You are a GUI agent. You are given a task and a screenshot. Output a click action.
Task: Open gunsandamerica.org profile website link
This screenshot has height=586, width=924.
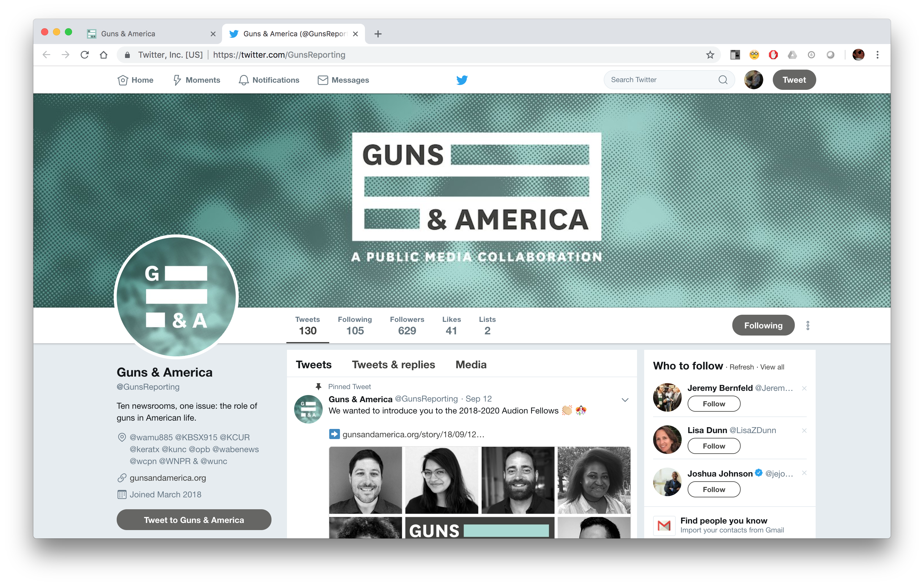(168, 478)
